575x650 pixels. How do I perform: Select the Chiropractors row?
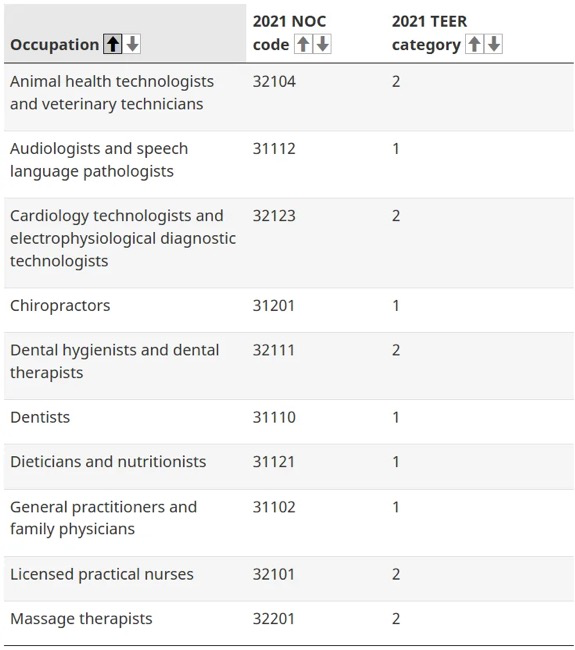pos(289,310)
